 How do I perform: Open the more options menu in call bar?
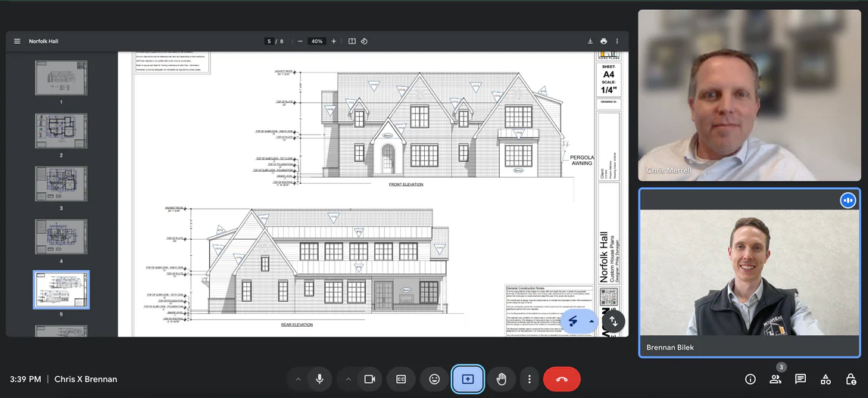[x=529, y=379]
